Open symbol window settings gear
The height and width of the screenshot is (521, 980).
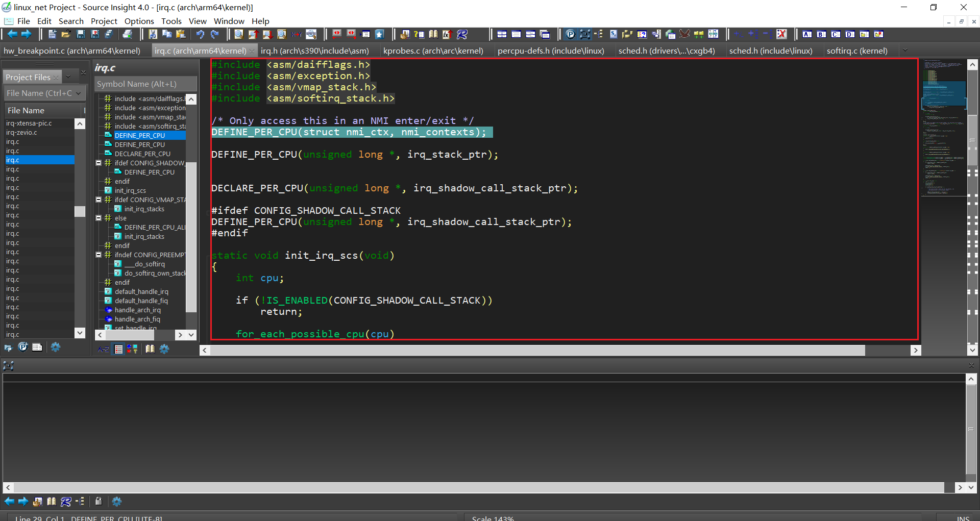pos(164,349)
